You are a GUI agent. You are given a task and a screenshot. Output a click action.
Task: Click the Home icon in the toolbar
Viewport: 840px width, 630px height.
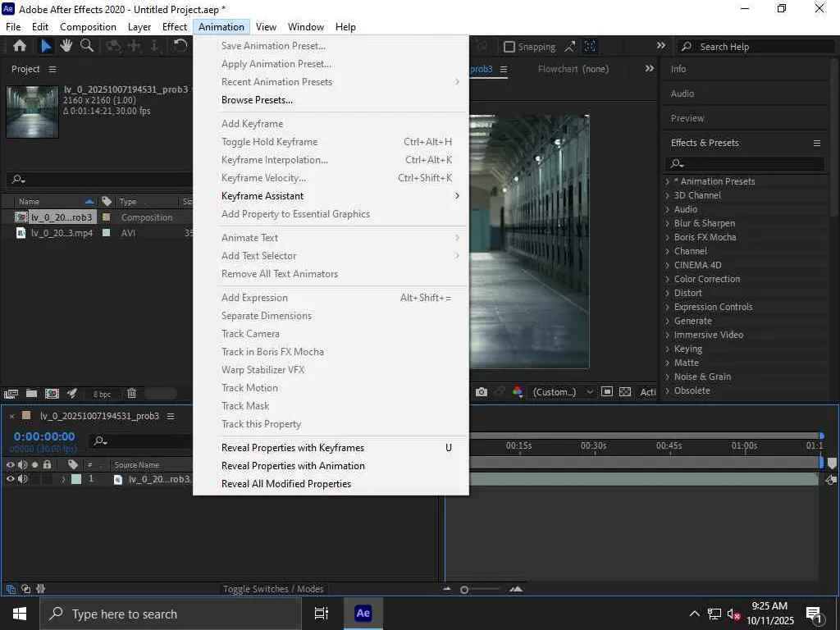click(20, 46)
